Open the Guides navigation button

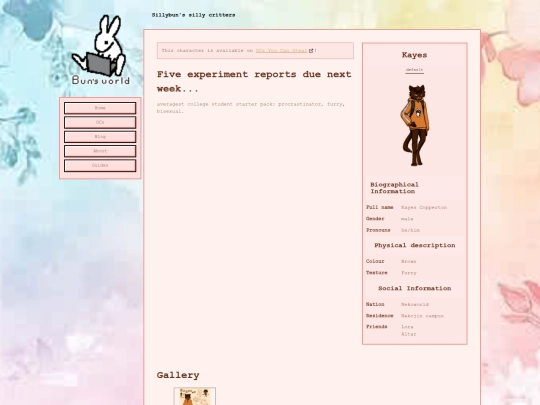pyautogui.click(x=100, y=165)
